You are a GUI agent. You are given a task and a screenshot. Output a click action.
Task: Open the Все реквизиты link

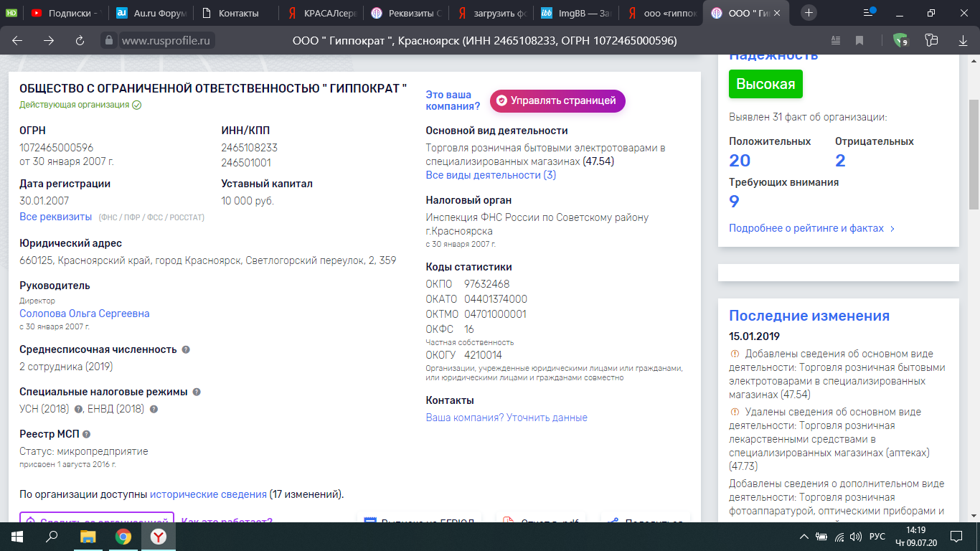(x=56, y=217)
